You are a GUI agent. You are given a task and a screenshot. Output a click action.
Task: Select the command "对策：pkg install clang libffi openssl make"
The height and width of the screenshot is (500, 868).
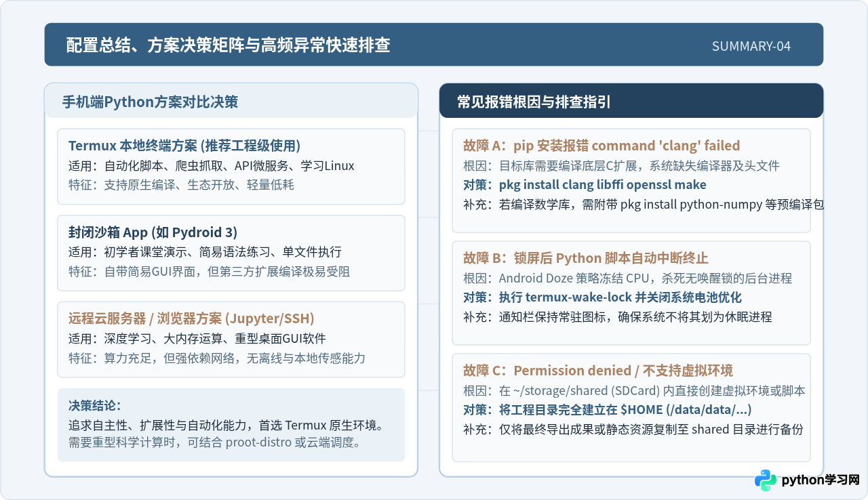(585, 184)
